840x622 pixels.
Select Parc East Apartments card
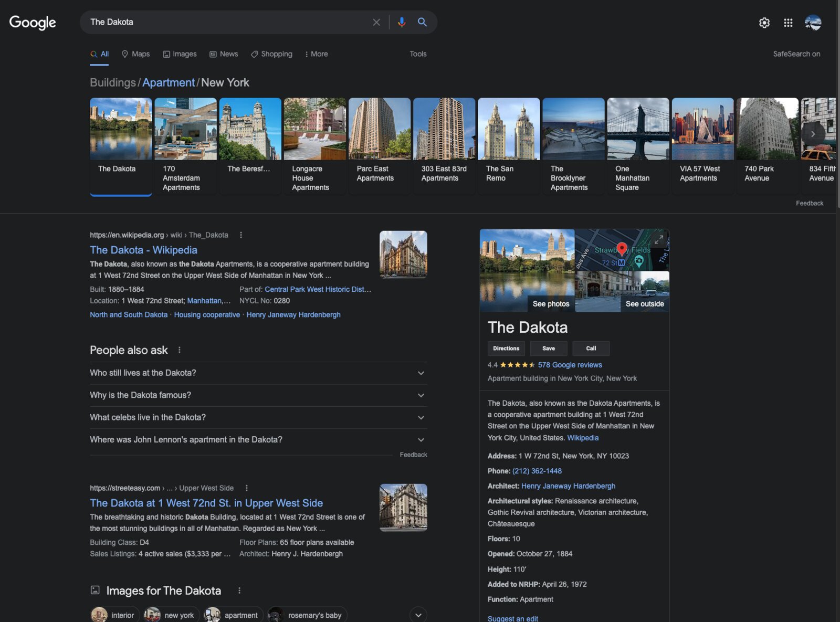coord(380,146)
